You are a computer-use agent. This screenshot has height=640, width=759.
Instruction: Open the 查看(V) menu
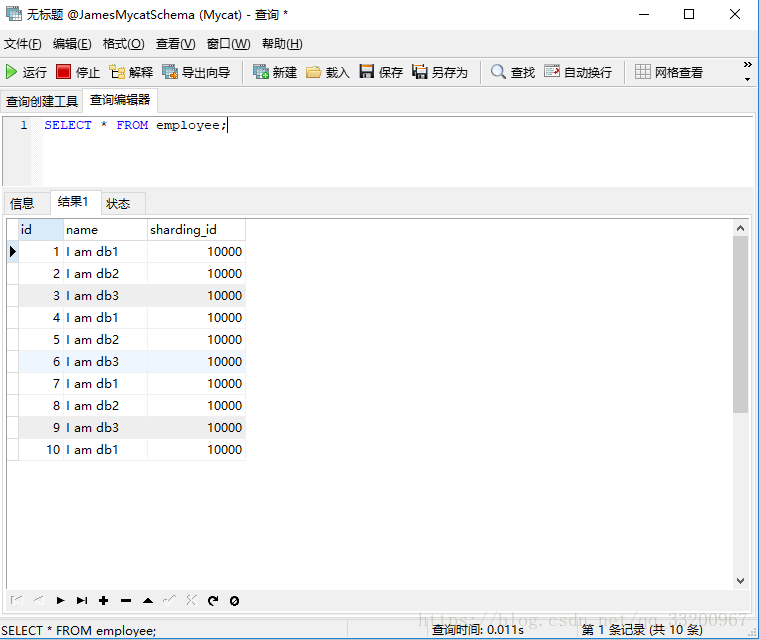click(x=175, y=44)
